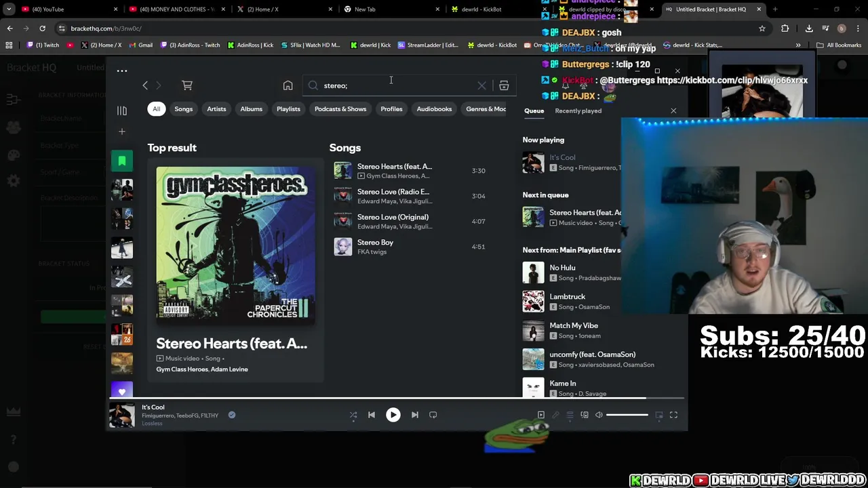The width and height of the screenshot is (868, 488).
Task: Open Spotify's three-dot main menu
Action: coord(122,70)
